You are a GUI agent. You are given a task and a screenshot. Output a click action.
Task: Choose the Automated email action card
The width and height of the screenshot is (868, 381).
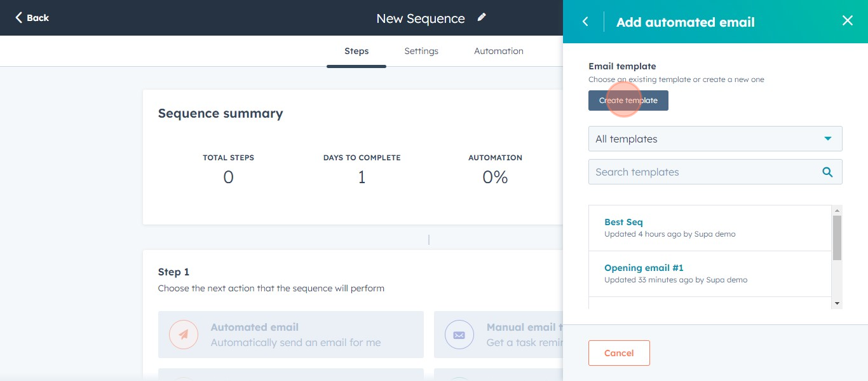coord(291,335)
